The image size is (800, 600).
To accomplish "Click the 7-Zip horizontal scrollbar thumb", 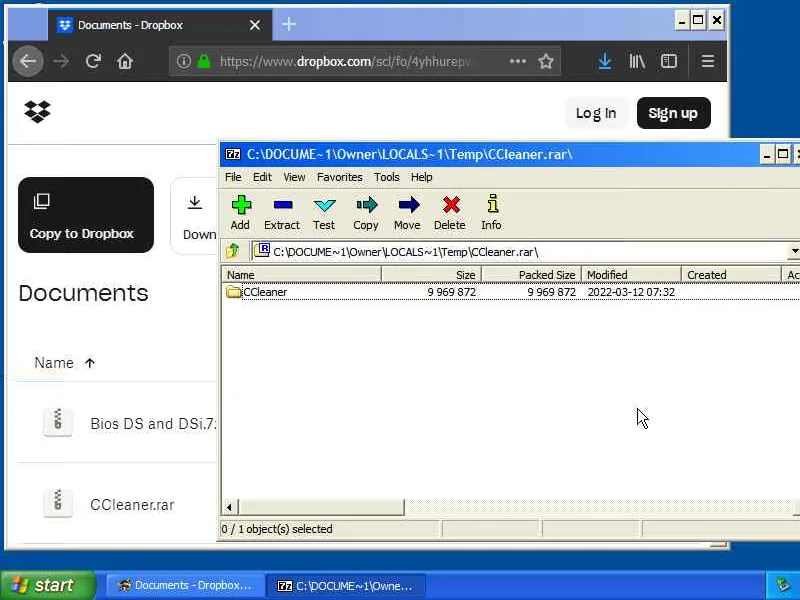I will tap(321, 507).
